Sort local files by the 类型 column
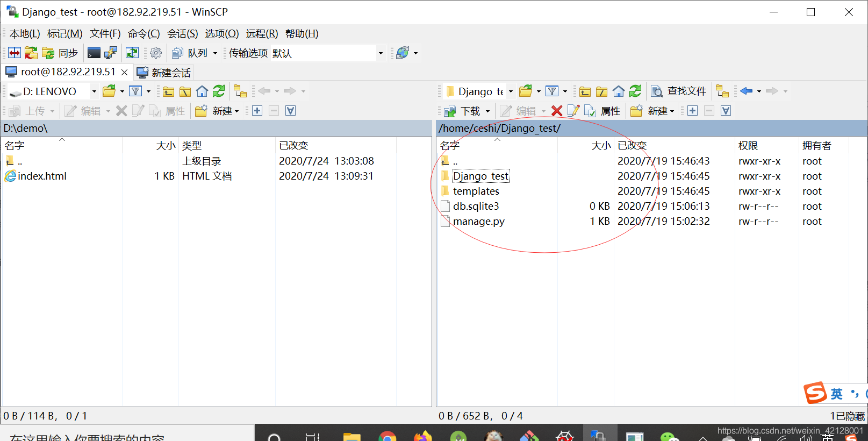The image size is (868, 441). pos(226,145)
